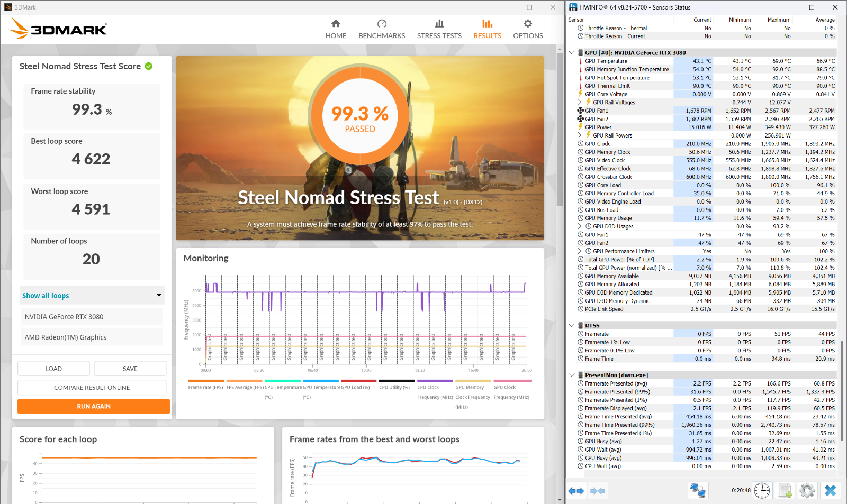The height and width of the screenshot is (504, 847).
Task: Reset sensor statistics with the clock icon
Action: coord(762,490)
